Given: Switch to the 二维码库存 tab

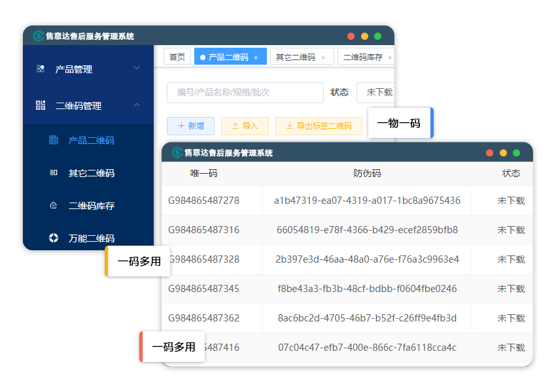Looking at the screenshot, I should (x=366, y=57).
